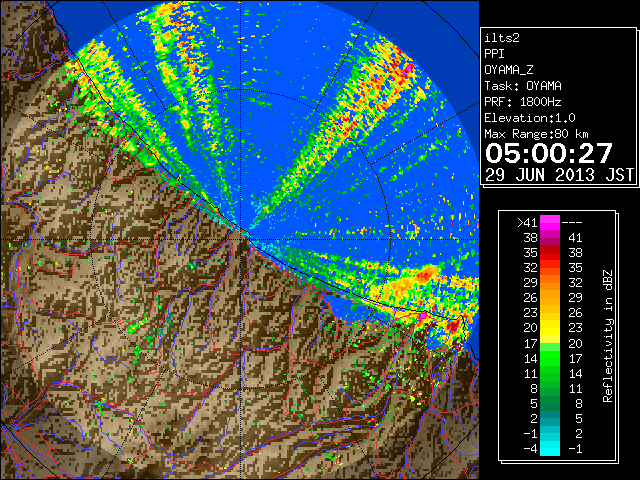Pick the dark red 35–38 dBZ band
Screen dimensions: 640x480
coord(550,253)
